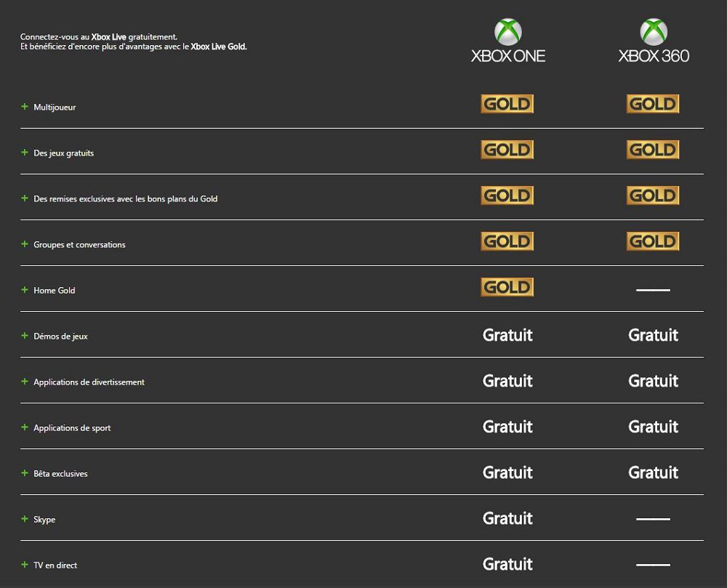Click Xbox 360 Gold badge for Multijoueur
Screen dimensions: 727x588
point(653,104)
